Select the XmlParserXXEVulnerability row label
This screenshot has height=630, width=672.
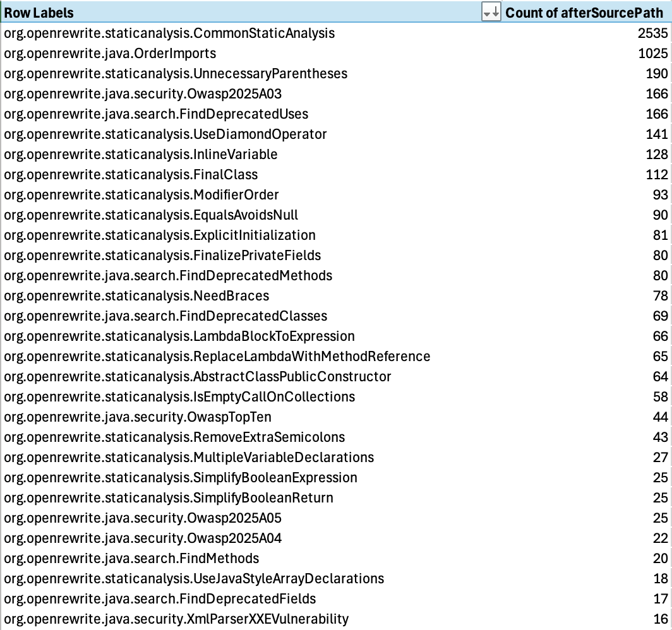[176, 619]
